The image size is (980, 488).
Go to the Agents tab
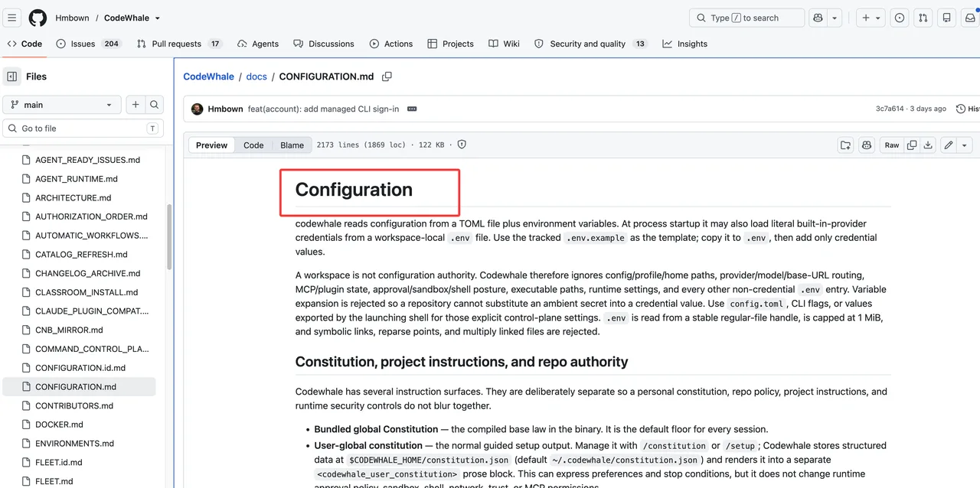point(258,44)
